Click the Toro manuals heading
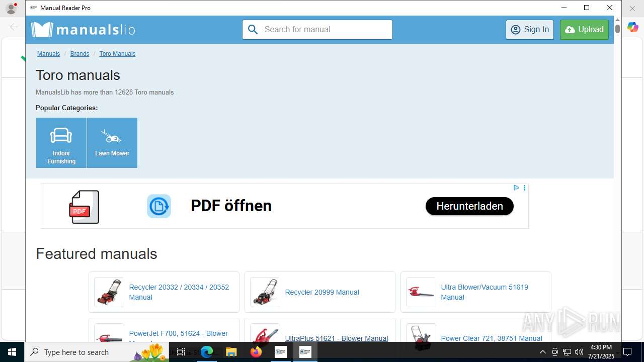Screen dimensions: 644x362 pos(78,75)
